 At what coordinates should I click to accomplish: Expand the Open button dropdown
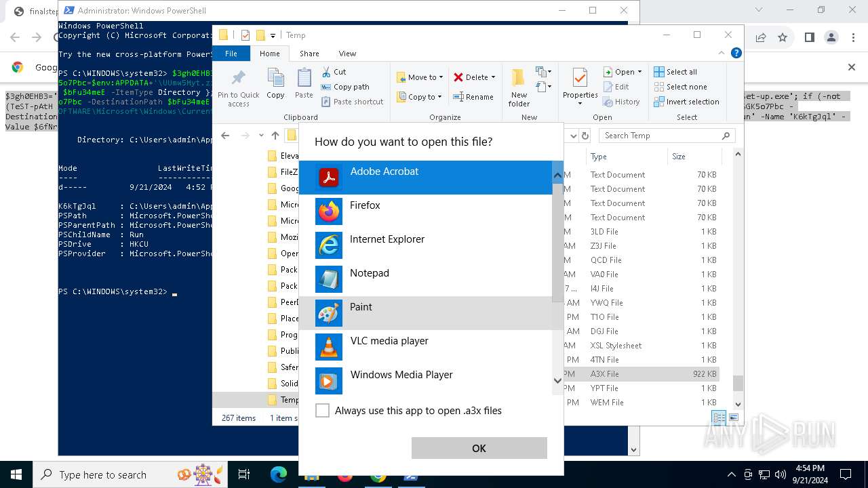(x=639, y=72)
